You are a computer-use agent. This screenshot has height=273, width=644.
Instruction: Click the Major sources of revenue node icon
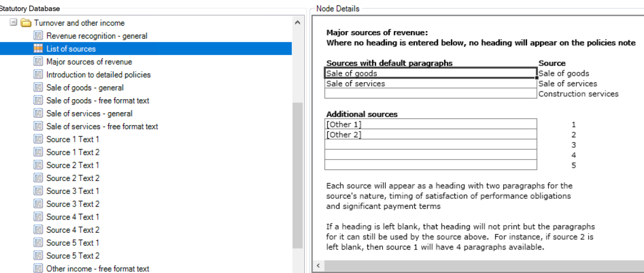click(x=38, y=62)
